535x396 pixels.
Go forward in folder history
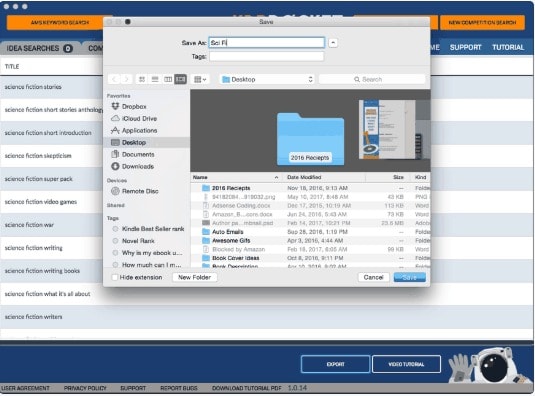126,79
